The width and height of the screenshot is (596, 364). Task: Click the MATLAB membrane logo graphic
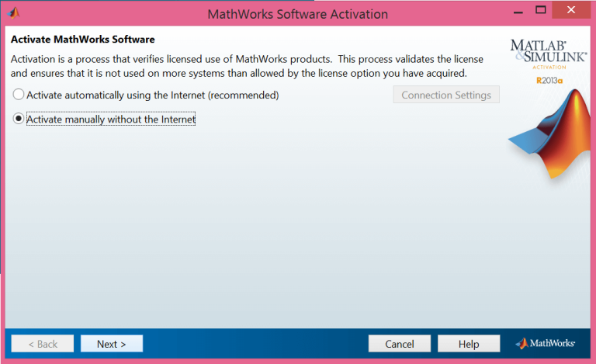click(x=550, y=133)
